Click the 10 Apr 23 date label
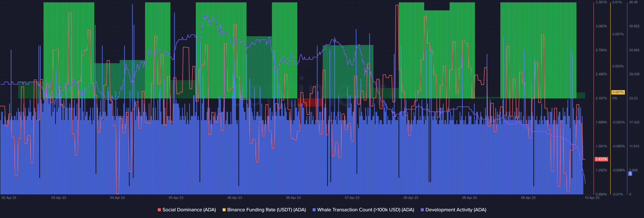 [592, 198]
